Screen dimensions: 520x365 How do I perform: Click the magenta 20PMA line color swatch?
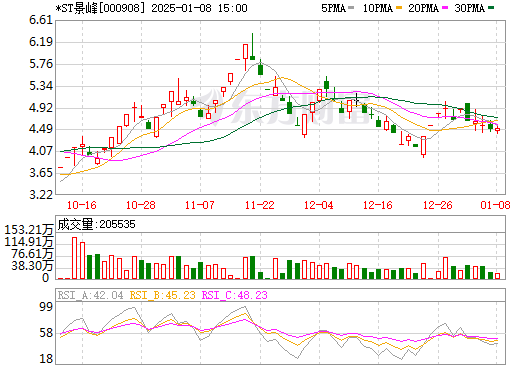tap(445, 8)
